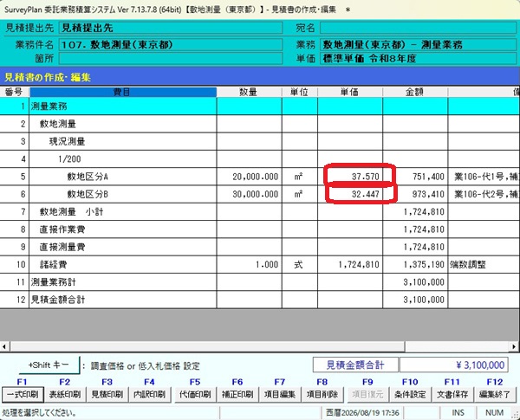Viewport: 520px width, 420px height.
Task: Save document with 文書保存 button
Action: click(x=452, y=395)
